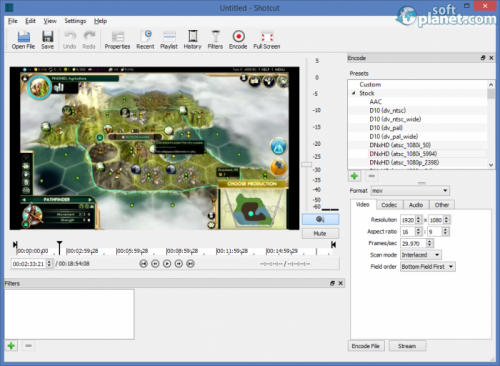
Task: Skip to the end of the clip
Action: [x=190, y=264]
